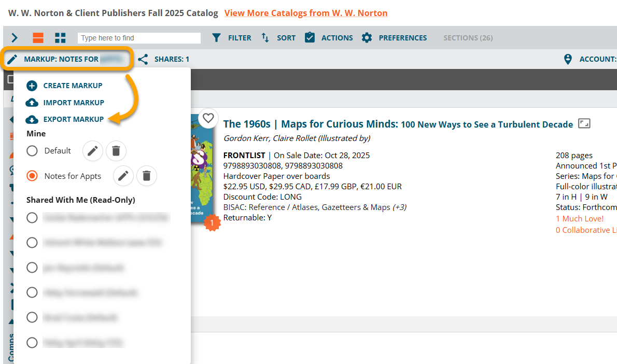Click the account location pin icon
This screenshot has width=617, height=364.
(x=568, y=59)
